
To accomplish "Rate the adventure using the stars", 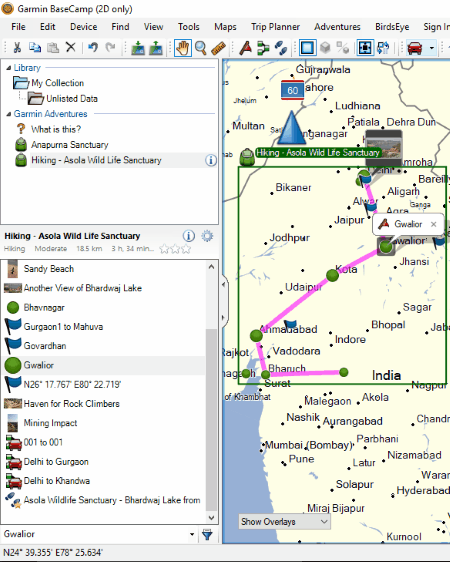I will tap(175, 249).
